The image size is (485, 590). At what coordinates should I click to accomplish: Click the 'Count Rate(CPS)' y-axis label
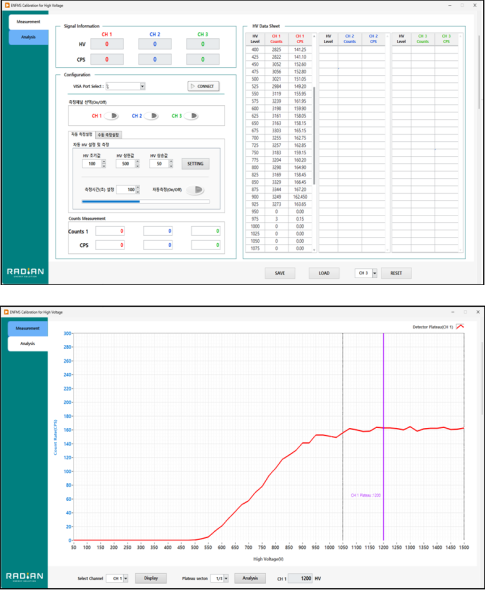tap(55, 437)
